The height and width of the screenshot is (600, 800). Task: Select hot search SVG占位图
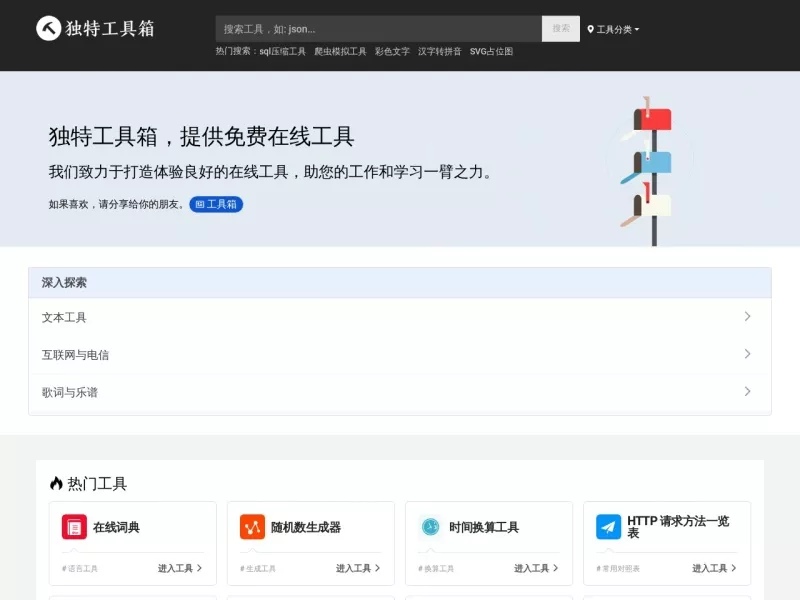click(491, 52)
